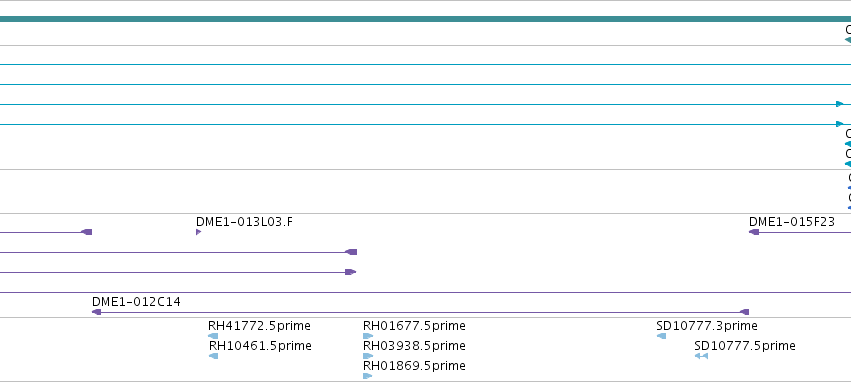Image resolution: width=851 pixels, height=382 pixels.
Task: Click the SD10777.5prime double arrow glyph
Action: coord(701,356)
